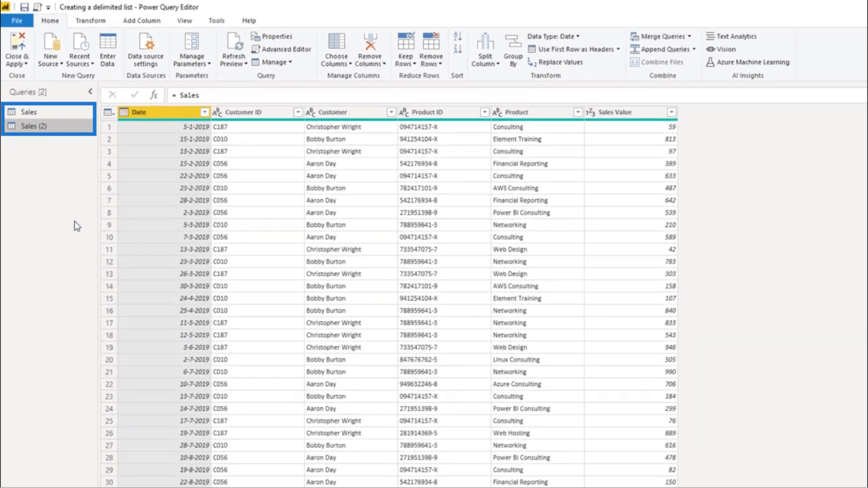
Task: Click the Close & Apply icon
Action: point(18,41)
